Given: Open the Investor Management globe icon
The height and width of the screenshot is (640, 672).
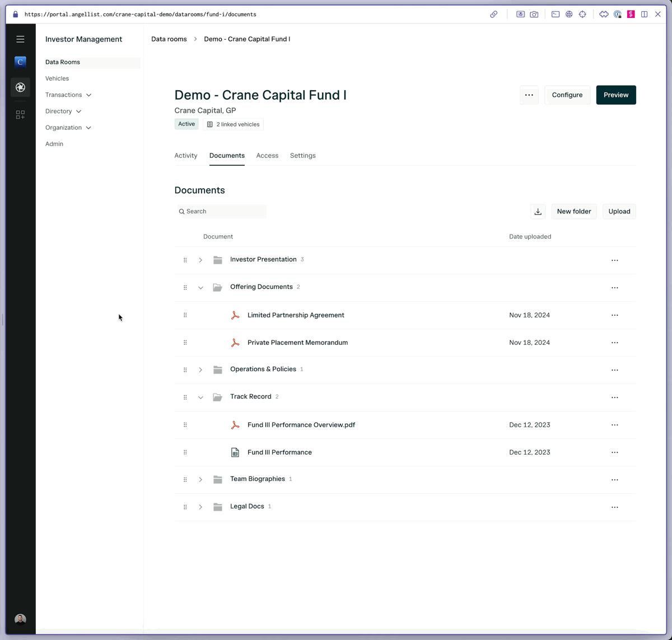Looking at the screenshot, I should coord(20,87).
